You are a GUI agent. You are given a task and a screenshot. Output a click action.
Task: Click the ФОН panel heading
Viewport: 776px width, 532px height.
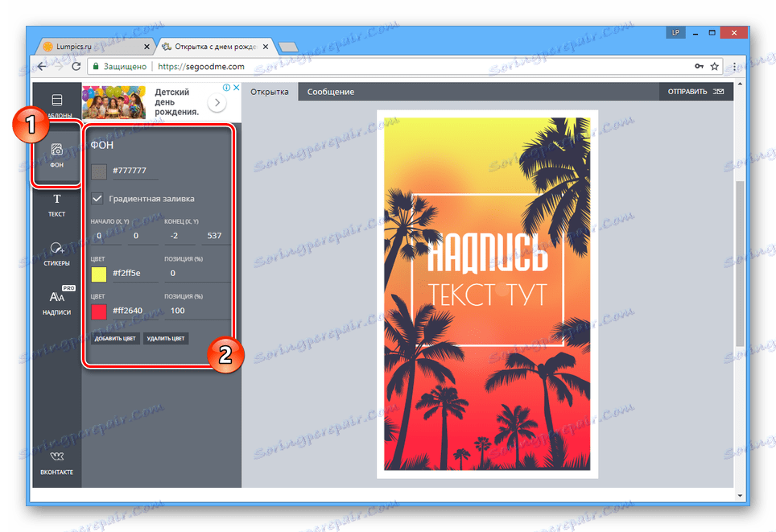click(102, 145)
